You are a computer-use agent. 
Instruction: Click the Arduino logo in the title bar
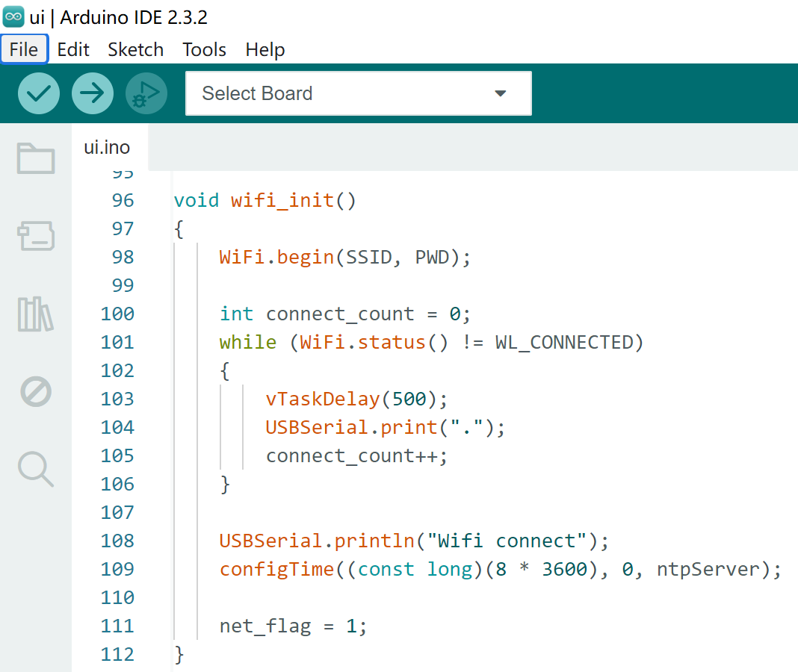tap(13, 16)
